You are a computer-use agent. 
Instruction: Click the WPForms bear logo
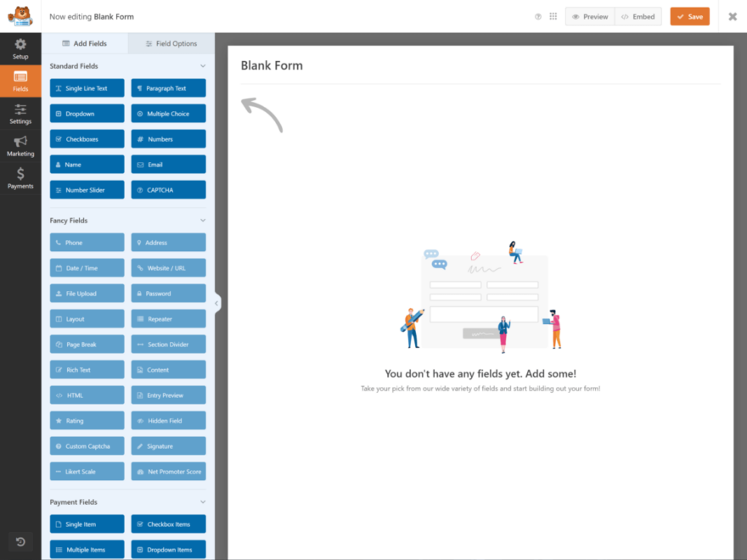click(20, 16)
